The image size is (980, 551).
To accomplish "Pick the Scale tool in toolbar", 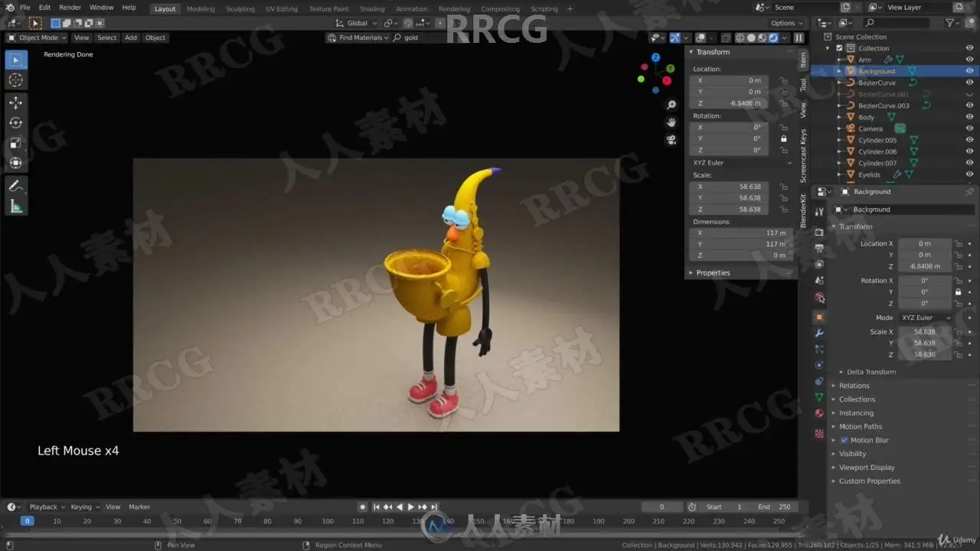I will (16, 143).
